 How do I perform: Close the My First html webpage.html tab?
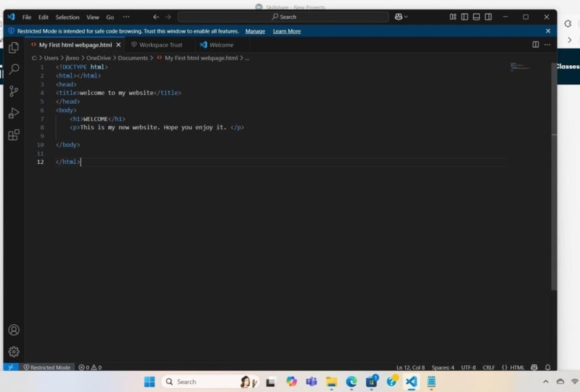[x=118, y=45]
